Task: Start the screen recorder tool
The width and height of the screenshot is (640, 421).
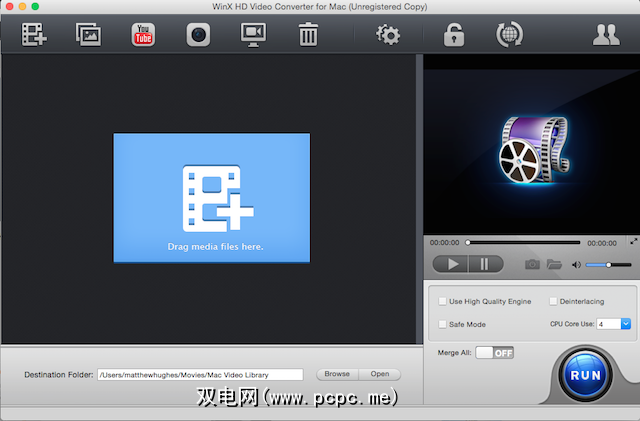Action: (253, 35)
